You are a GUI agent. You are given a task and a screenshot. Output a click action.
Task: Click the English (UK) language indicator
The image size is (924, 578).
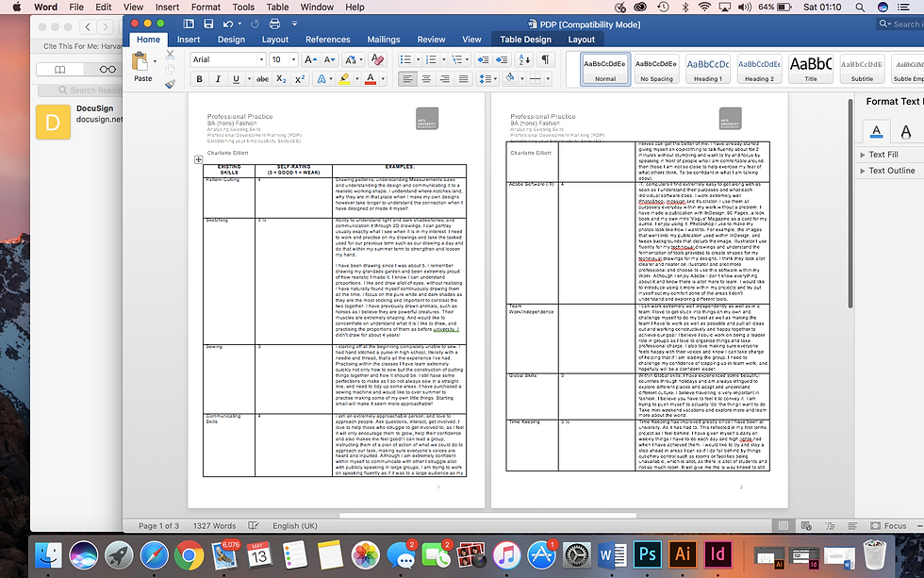[x=294, y=525]
